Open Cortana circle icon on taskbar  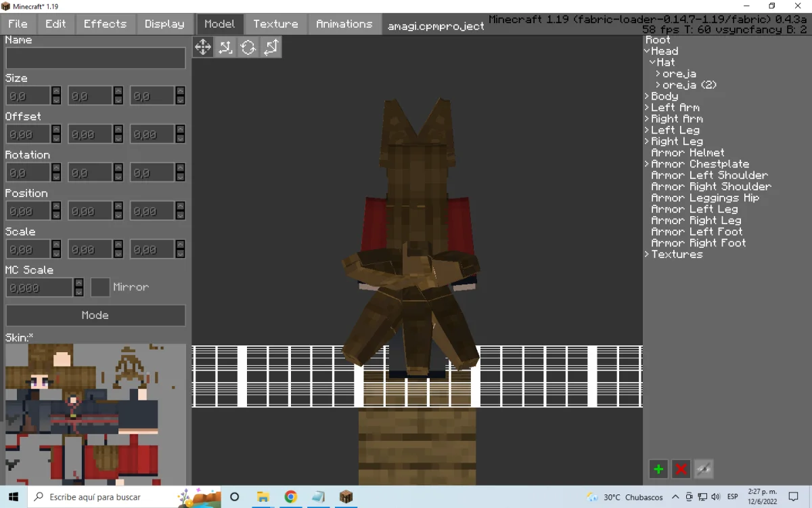pyautogui.click(x=235, y=496)
